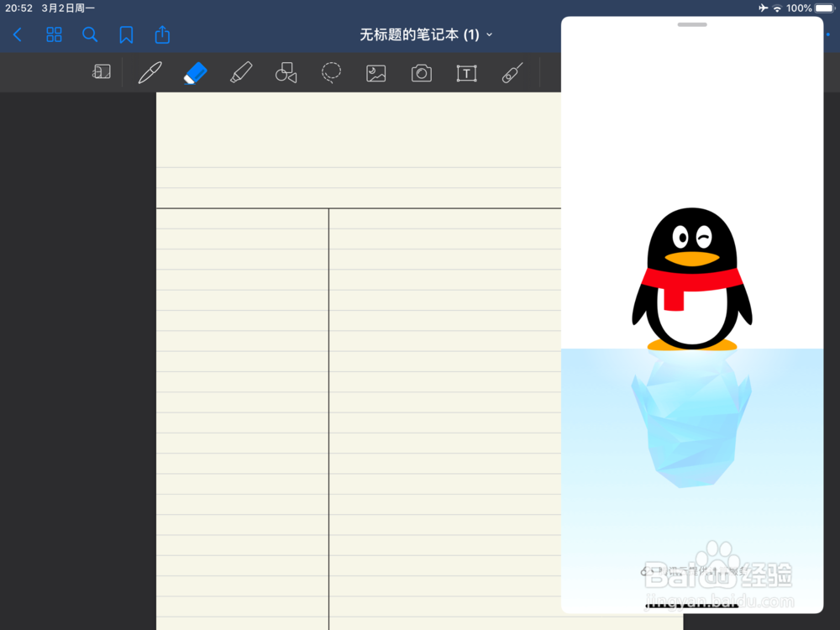Open the Camera tool
This screenshot has width=840, height=630.
(x=422, y=73)
